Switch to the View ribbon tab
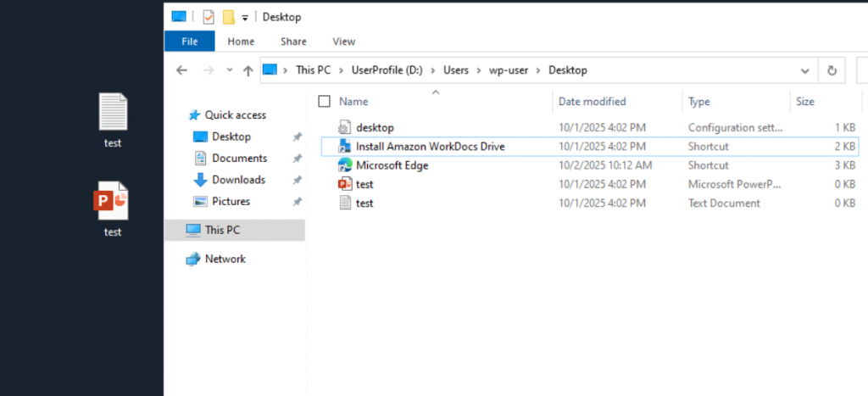 pos(343,41)
